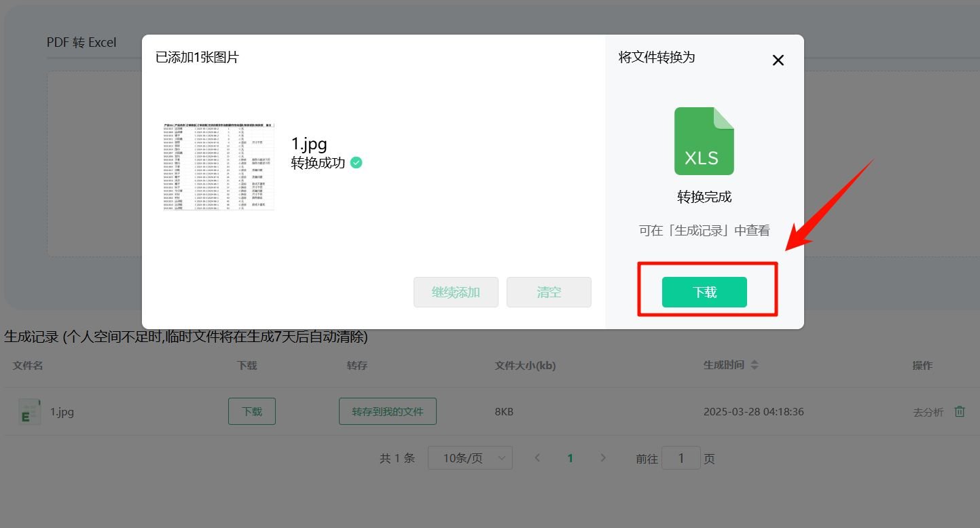Click 转存到我的文件 to save the file
This screenshot has width=980, height=528.
tap(387, 411)
